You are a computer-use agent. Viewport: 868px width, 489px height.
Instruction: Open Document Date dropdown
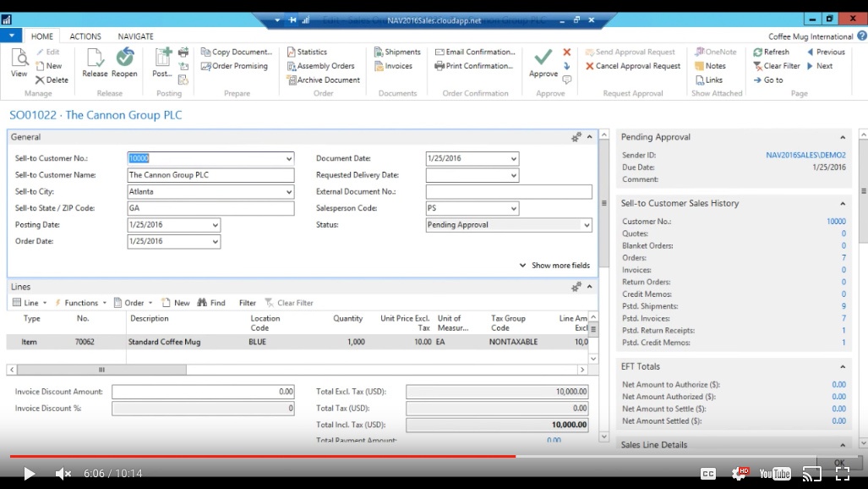[x=514, y=158]
